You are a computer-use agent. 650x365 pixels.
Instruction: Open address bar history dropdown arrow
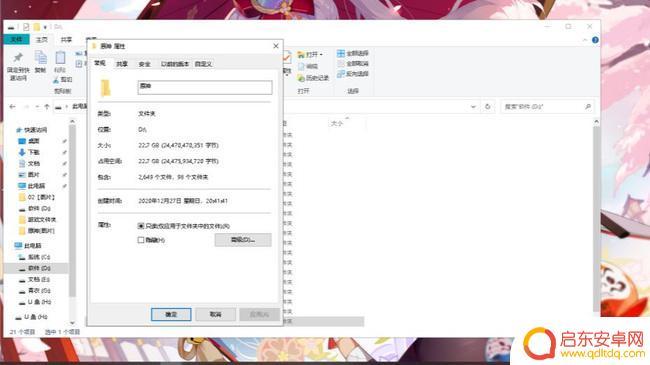pyautogui.click(x=473, y=107)
